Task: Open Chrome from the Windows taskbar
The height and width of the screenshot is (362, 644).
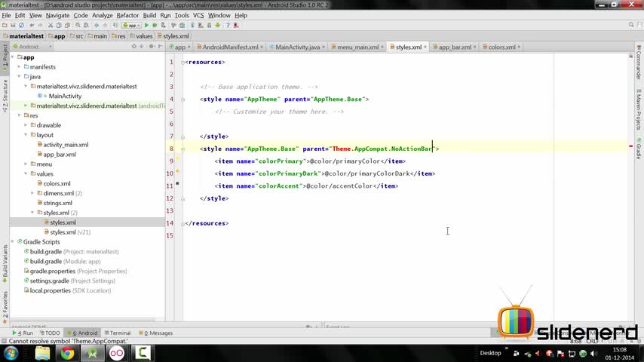Action: tap(67, 353)
